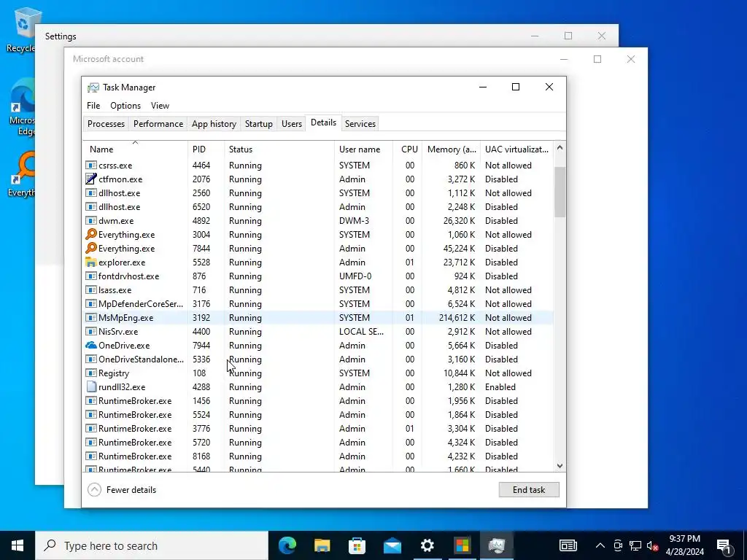
Task: Click the Registry process icon
Action: (90, 373)
